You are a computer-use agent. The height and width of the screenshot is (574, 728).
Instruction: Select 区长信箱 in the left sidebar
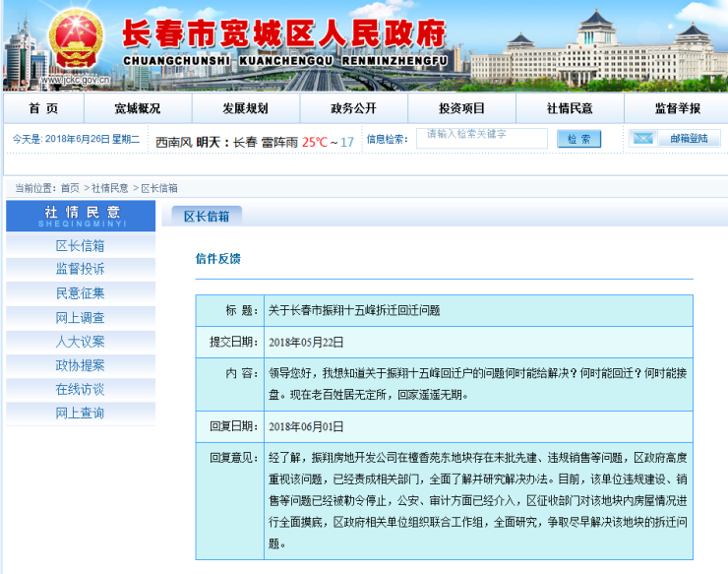click(x=81, y=246)
